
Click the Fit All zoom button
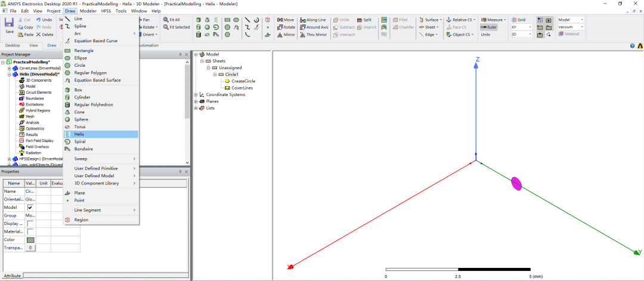[172, 20]
